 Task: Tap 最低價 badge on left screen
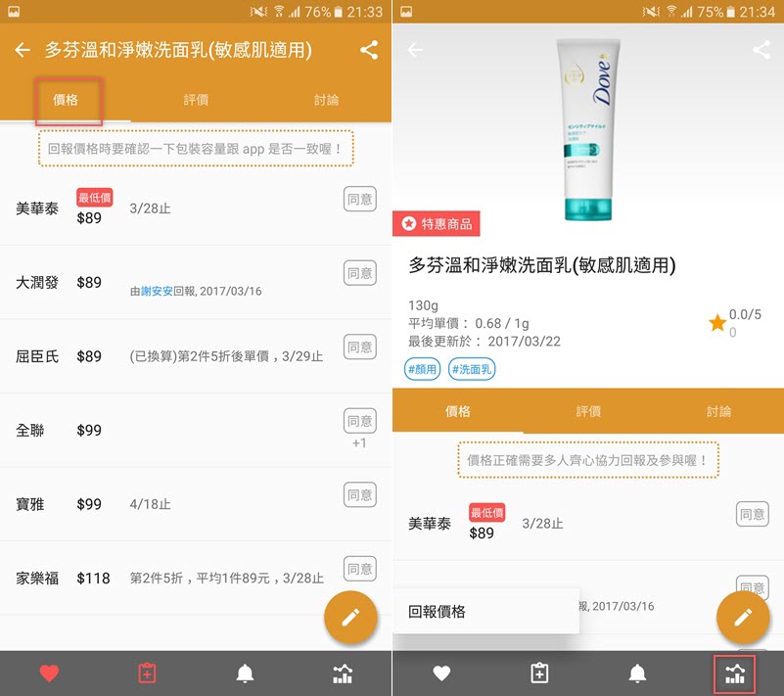95,198
